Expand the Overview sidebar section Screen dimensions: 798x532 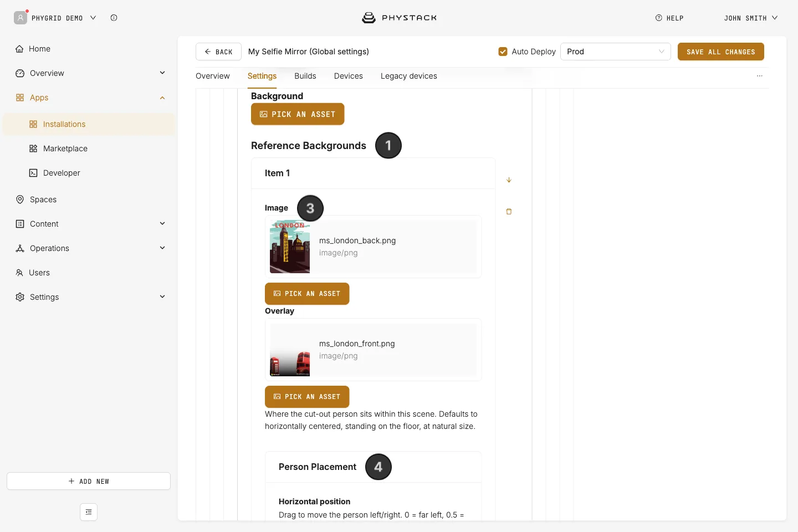[162, 73]
